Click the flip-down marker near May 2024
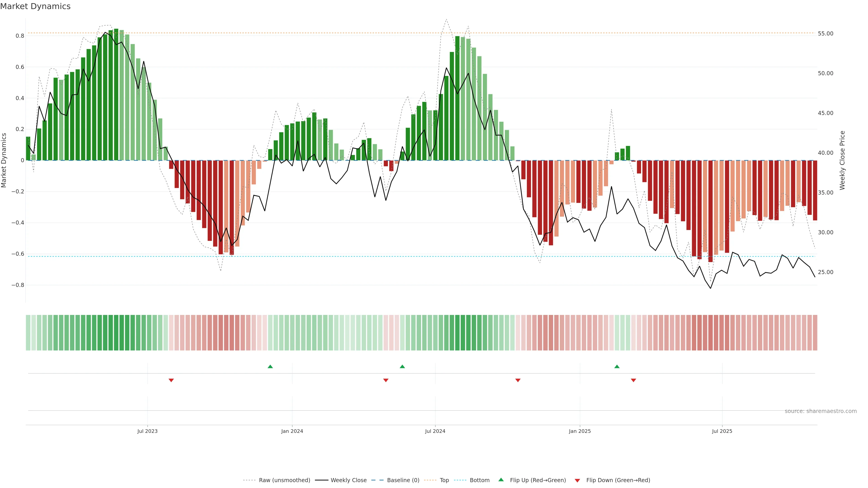The image size is (868, 488). [x=386, y=380]
